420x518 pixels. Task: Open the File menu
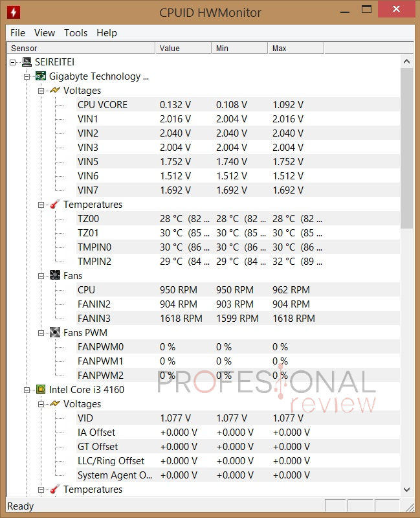(17, 33)
